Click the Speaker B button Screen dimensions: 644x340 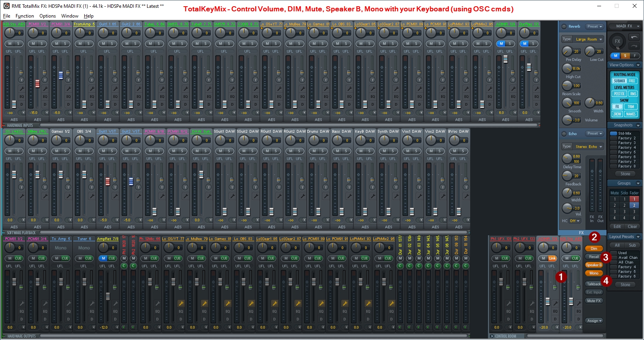tap(594, 265)
